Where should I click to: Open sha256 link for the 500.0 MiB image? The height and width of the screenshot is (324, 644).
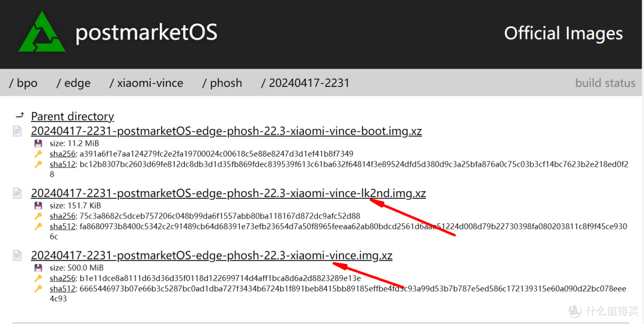tap(63, 278)
